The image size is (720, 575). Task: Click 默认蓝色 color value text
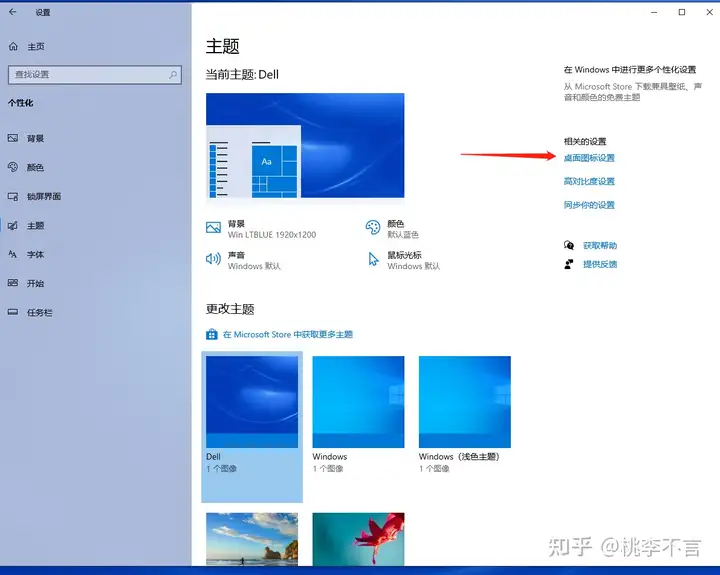403,235
